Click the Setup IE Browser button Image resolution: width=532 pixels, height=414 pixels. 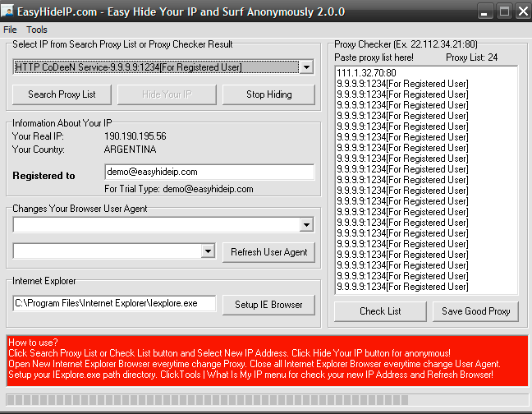pos(268,305)
